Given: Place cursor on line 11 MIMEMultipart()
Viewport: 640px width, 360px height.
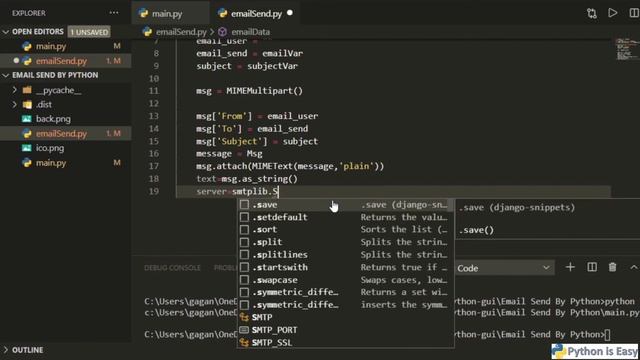Looking at the screenshot, I should [264, 91].
